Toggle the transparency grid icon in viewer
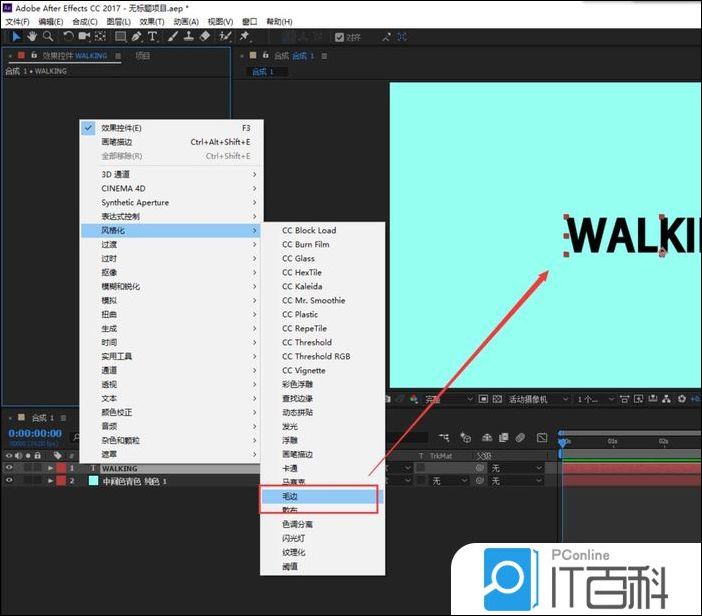702x616 pixels. tap(497, 399)
